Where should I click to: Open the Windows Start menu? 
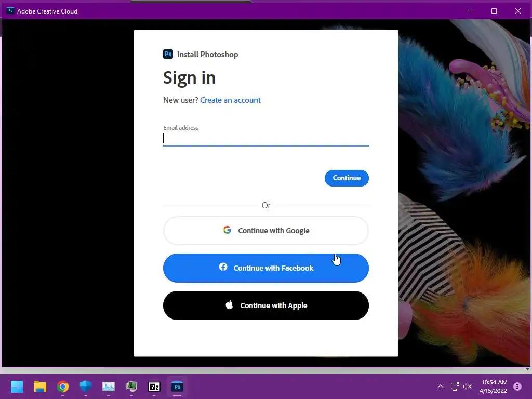(17, 387)
